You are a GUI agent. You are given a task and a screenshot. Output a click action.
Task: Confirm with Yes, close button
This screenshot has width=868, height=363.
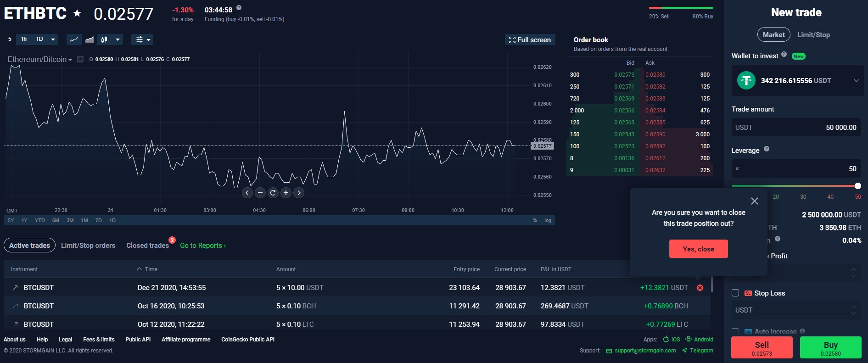699,249
